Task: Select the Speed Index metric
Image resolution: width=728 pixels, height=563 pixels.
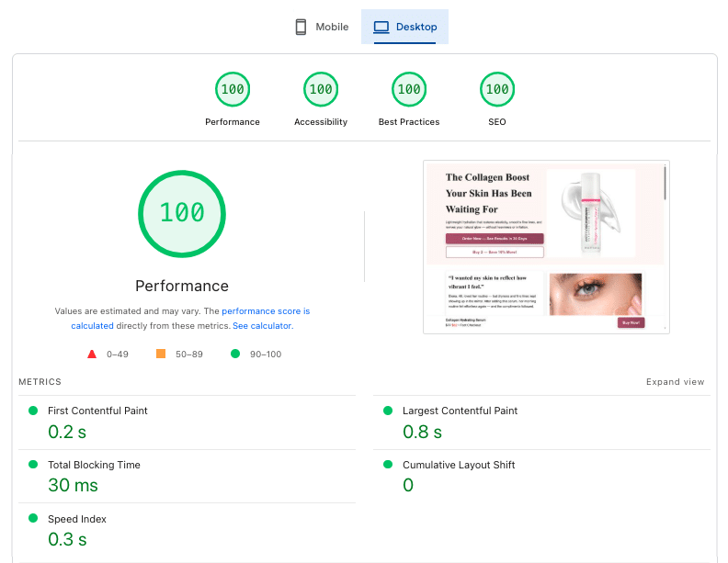Action: tap(77, 520)
